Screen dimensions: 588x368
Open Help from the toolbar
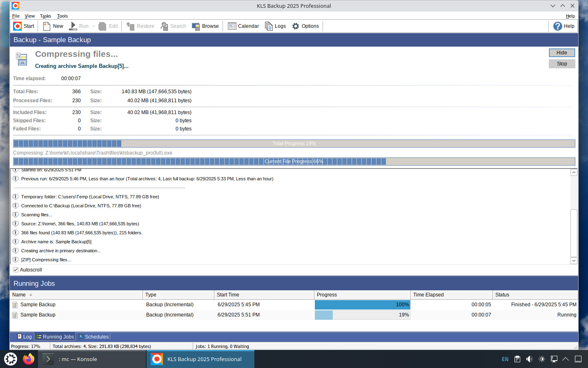click(563, 26)
